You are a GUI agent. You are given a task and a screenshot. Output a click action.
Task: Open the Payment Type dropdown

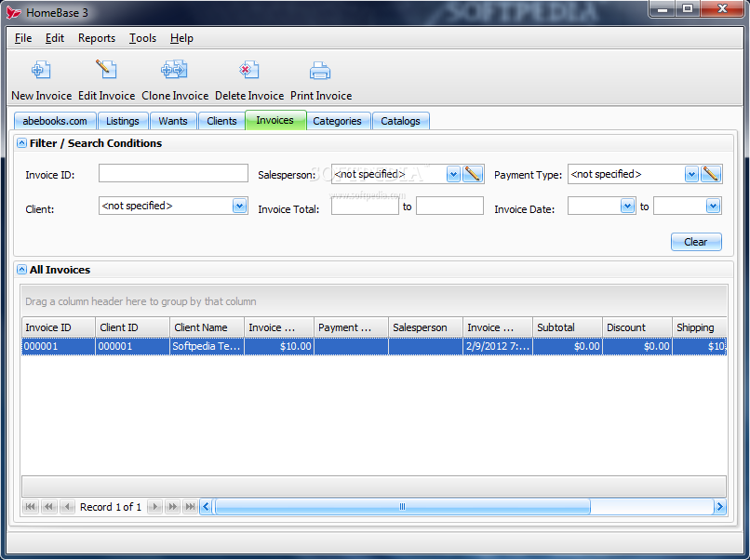[x=691, y=174]
